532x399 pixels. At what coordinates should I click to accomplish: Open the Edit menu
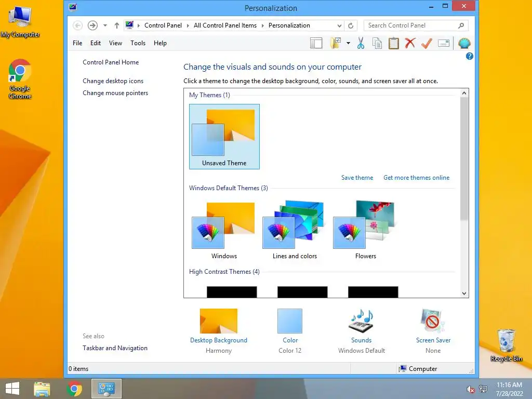[x=96, y=43]
